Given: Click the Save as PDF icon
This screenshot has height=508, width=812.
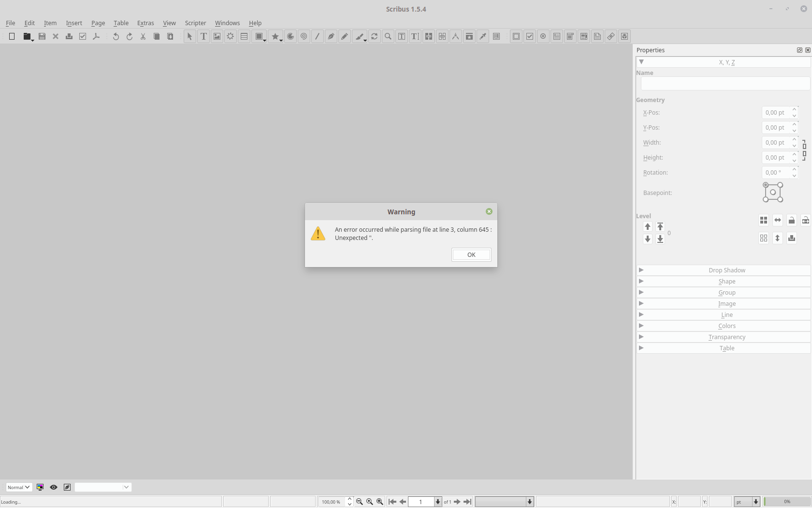Looking at the screenshot, I should click(x=96, y=36).
